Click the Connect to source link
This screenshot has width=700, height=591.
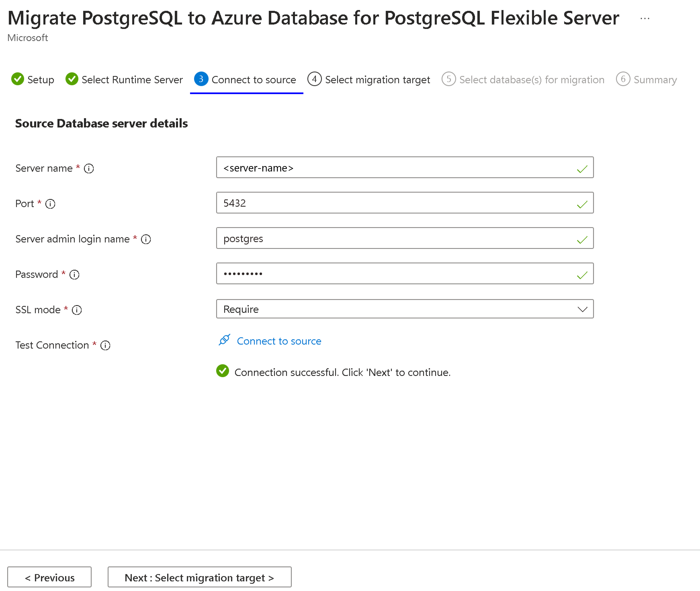click(x=279, y=341)
